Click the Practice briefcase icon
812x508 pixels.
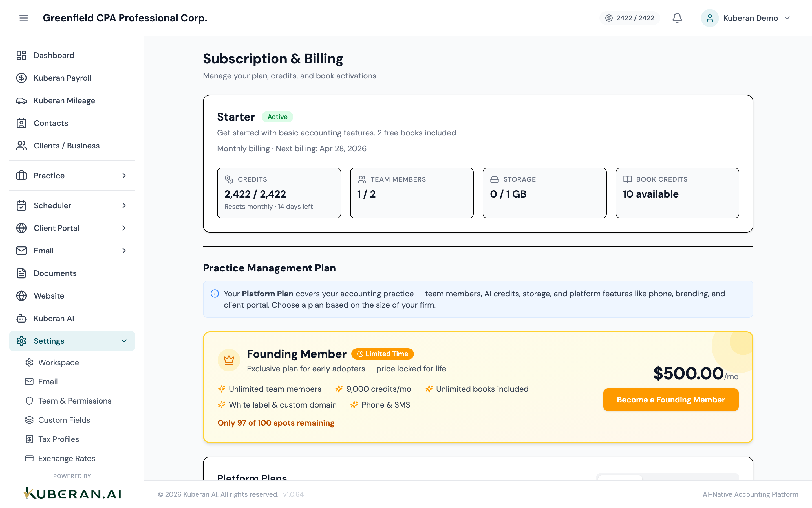click(x=21, y=176)
